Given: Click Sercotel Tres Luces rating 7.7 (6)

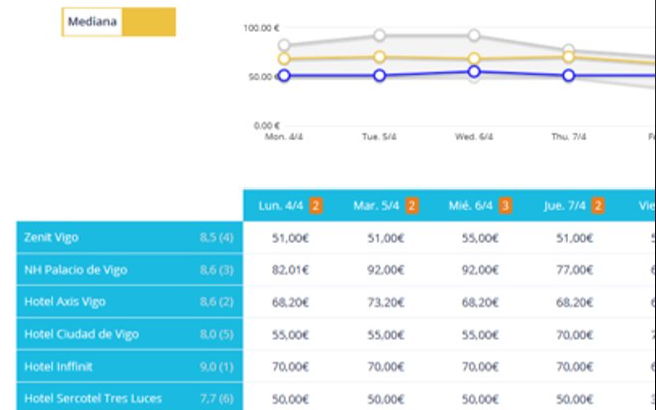Looking at the screenshot, I should (x=216, y=398).
